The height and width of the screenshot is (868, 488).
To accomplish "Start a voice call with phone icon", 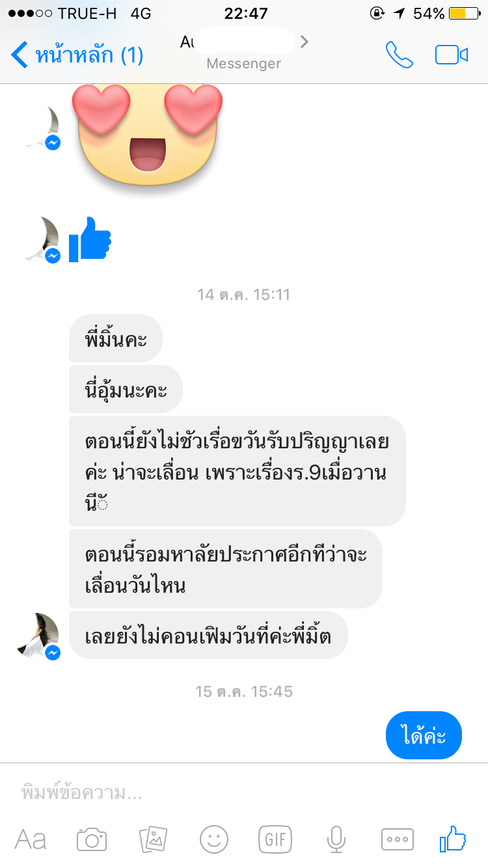I will pyautogui.click(x=399, y=55).
